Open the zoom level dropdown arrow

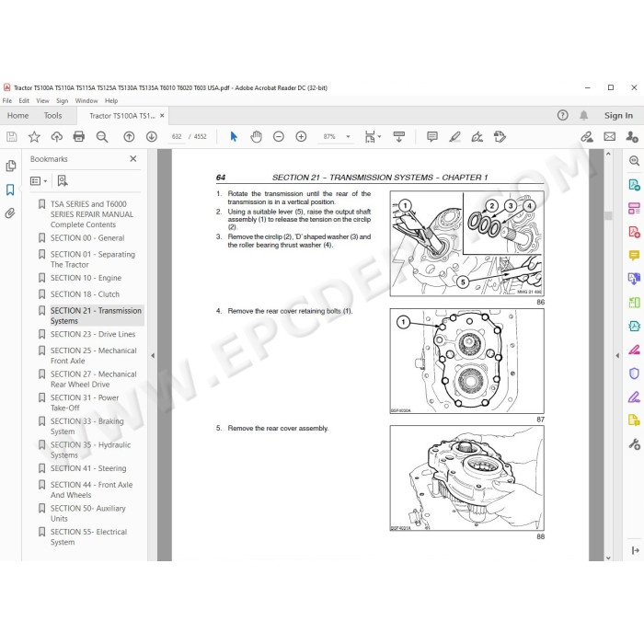(348, 137)
